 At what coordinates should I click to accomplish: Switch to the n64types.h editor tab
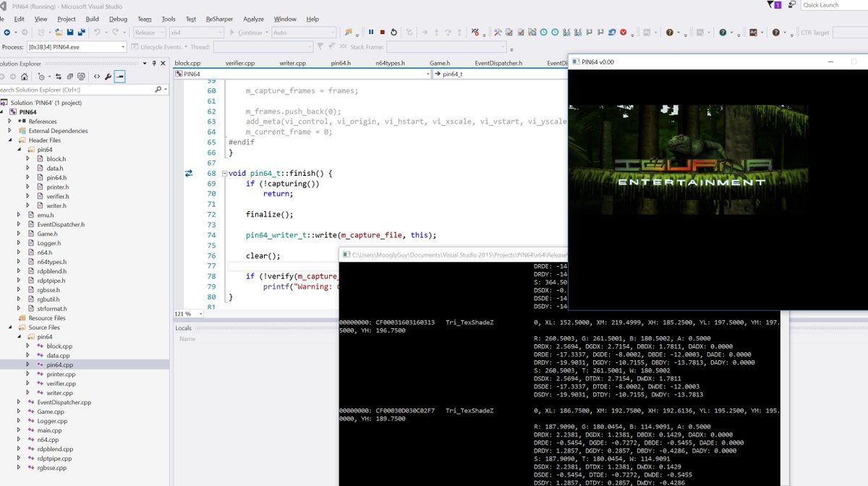390,63
